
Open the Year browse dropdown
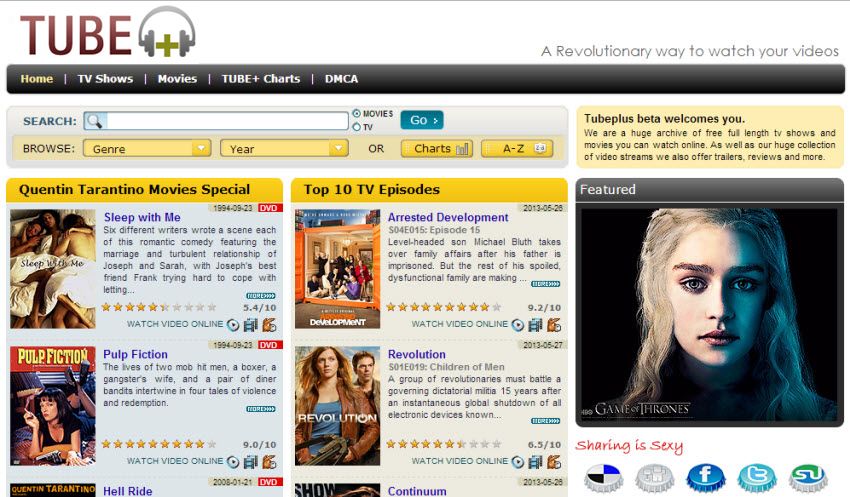tap(284, 149)
